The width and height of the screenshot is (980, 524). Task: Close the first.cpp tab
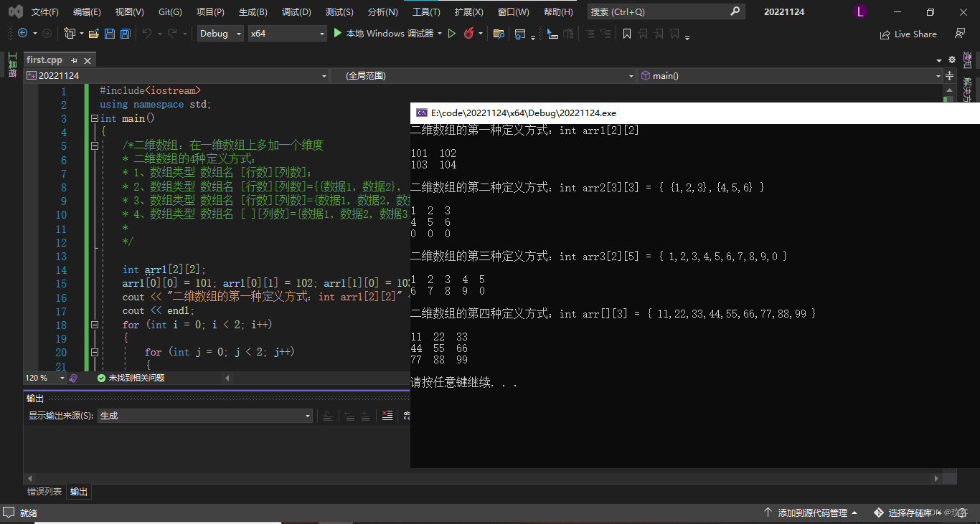(x=88, y=60)
